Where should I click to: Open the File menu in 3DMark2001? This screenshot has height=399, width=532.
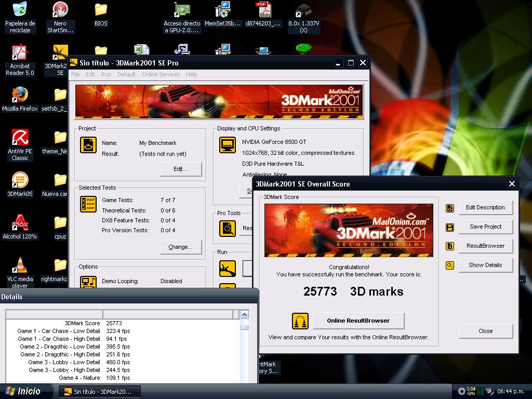point(75,74)
